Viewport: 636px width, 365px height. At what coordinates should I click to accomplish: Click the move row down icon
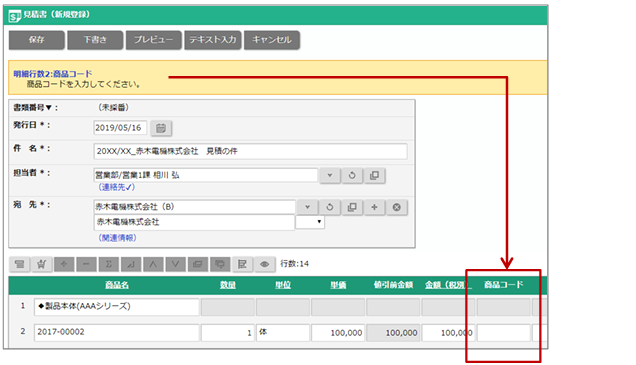(x=175, y=264)
